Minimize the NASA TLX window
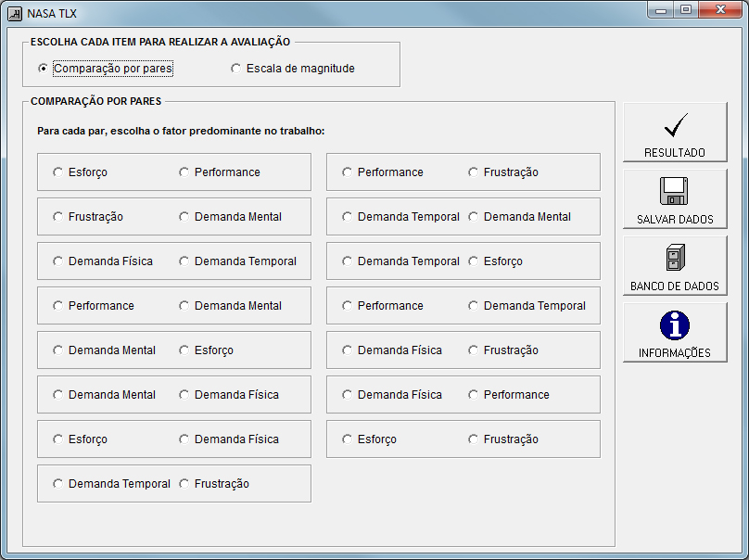Viewport: 749px width, 560px height. point(661,10)
